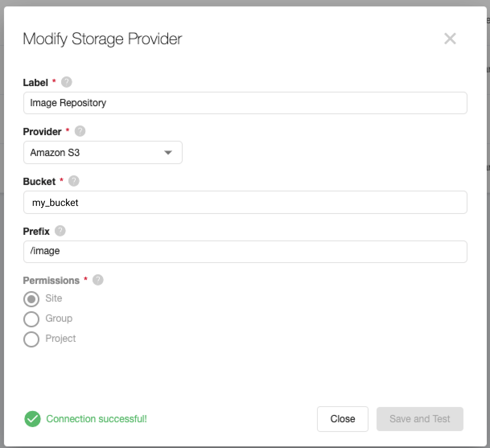The width and height of the screenshot is (490, 448).
Task: Click the X to dismiss the dialog
Action: [450, 39]
